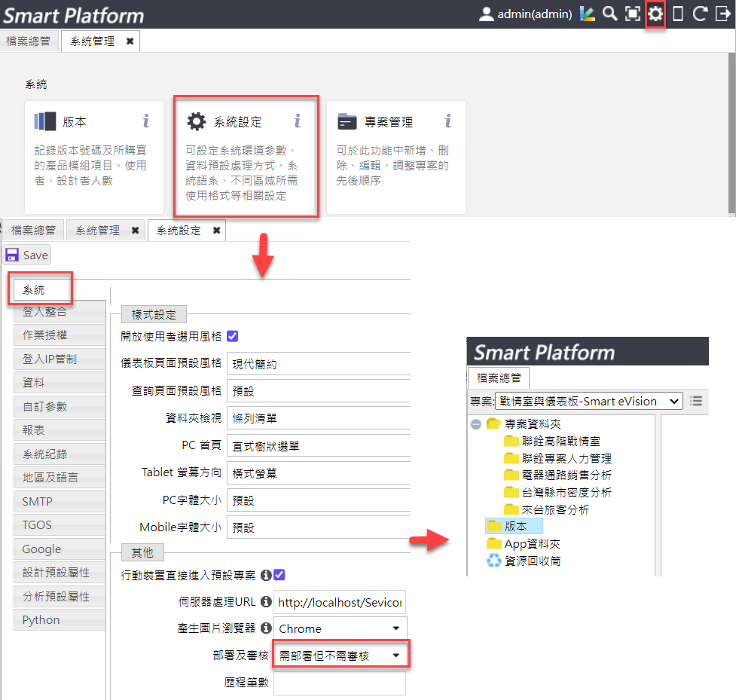Close the 系統設定 tab
The height and width of the screenshot is (700, 736).
click(216, 231)
